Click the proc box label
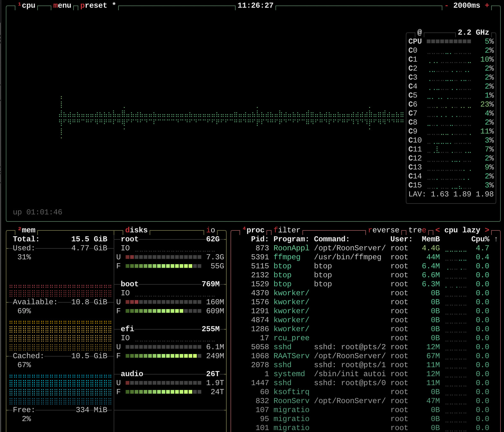 [x=255, y=230]
